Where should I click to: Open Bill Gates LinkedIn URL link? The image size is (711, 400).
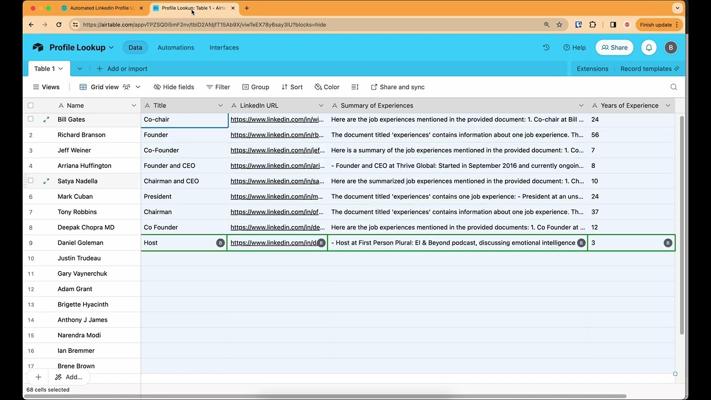(x=277, y=119)
